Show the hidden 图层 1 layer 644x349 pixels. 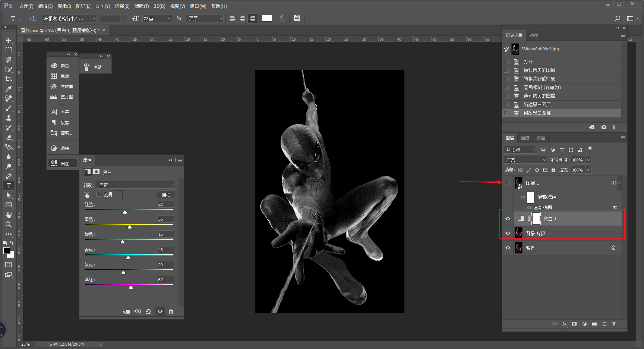point(508,183)
